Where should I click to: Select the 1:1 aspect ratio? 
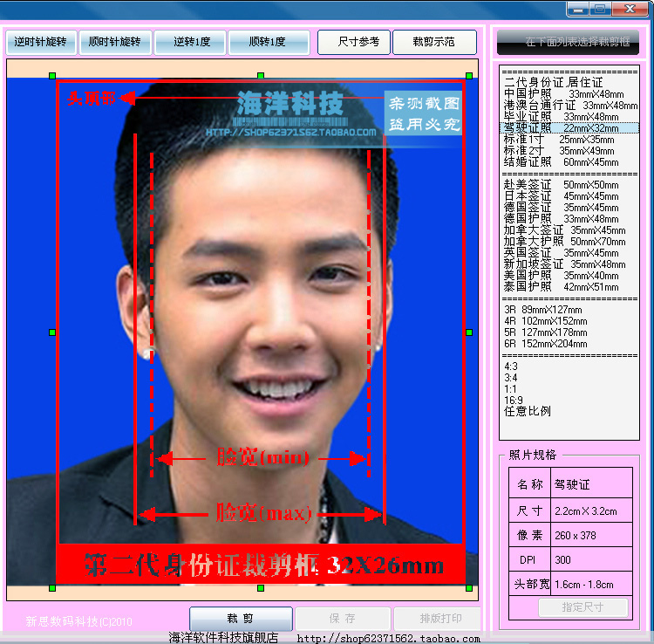[x=569, y=389]
